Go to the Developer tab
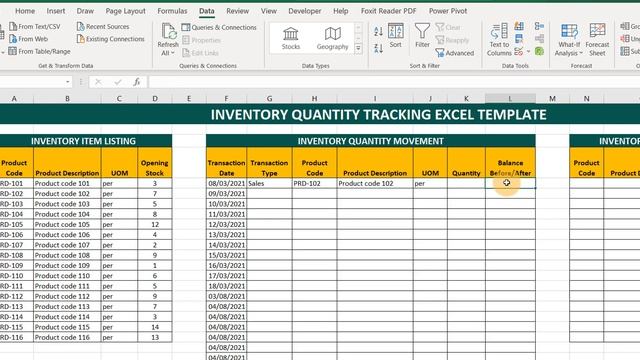The width and height of the screenshot is (640, 360). pos(304,11)
